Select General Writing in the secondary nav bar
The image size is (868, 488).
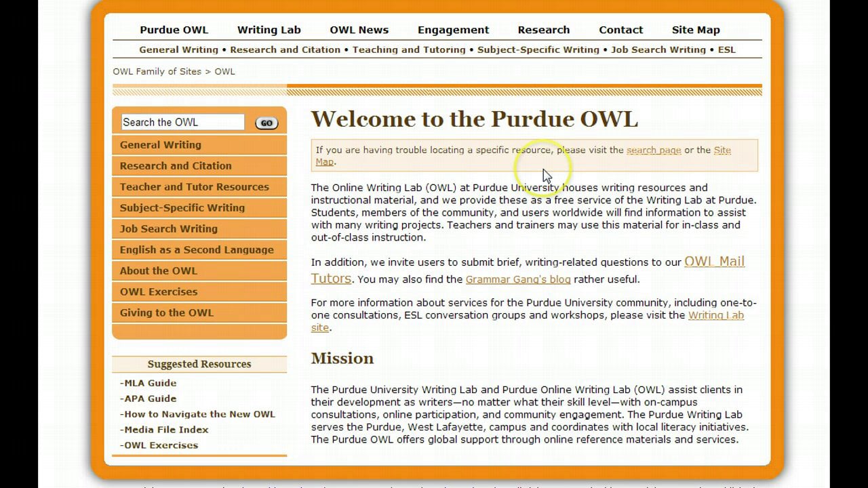(x=178, y=49)
